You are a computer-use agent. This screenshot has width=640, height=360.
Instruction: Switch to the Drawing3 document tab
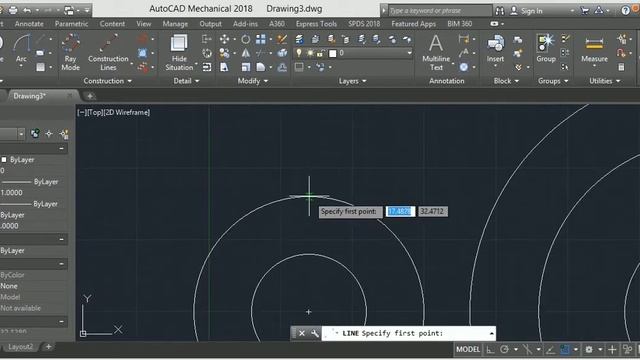click(29, 96)
